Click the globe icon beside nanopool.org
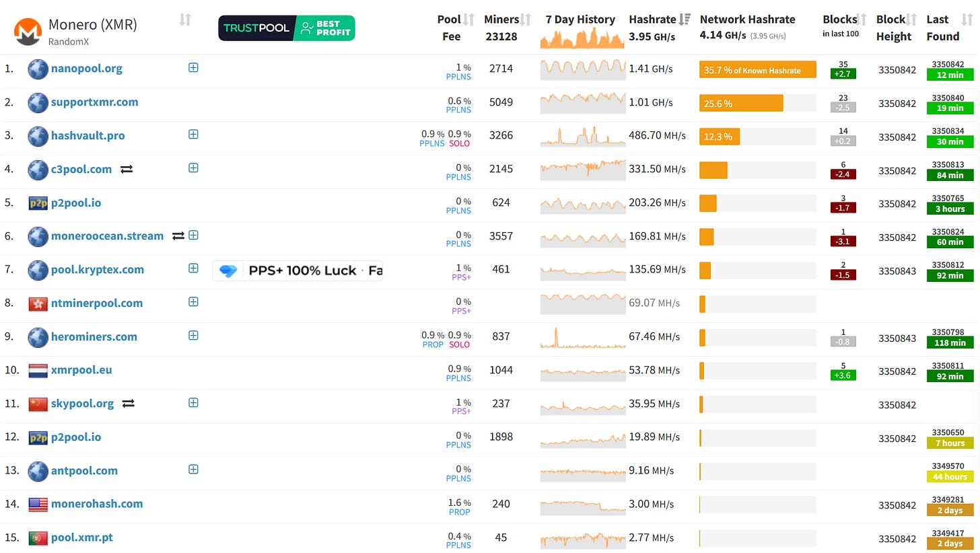Viewport: 980px width, 553px height. (x=38, y=69)
